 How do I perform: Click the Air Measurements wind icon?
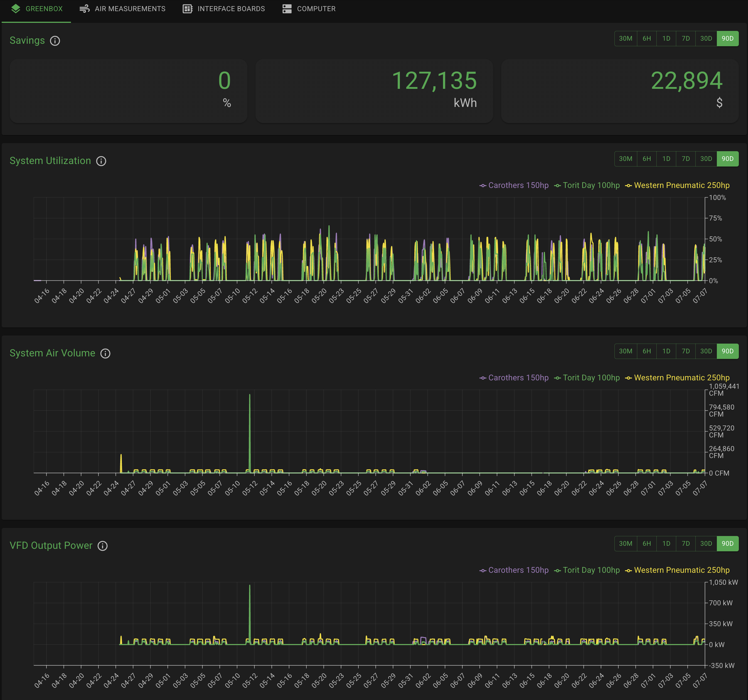pyautogui.click(x=85, y=9)
